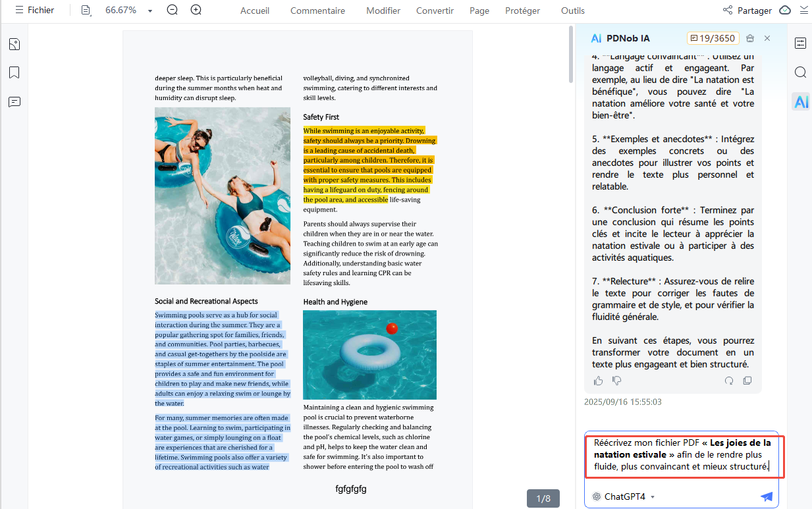
Task: Open the Fichier menu
Action: (35, 10)
